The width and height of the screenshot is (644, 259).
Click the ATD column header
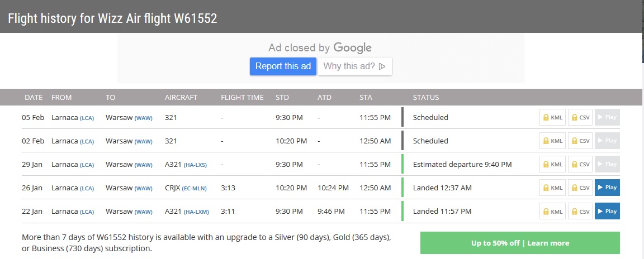point(324,98)
